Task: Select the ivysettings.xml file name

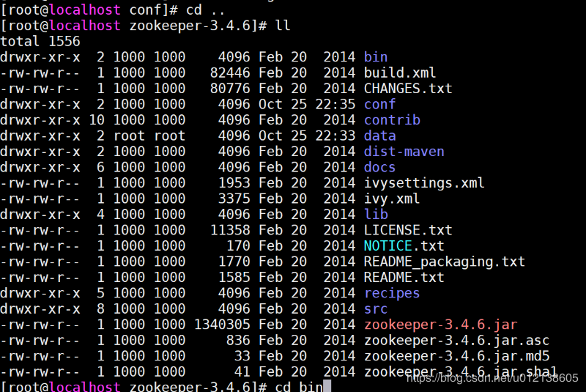Action: (424, 182)
